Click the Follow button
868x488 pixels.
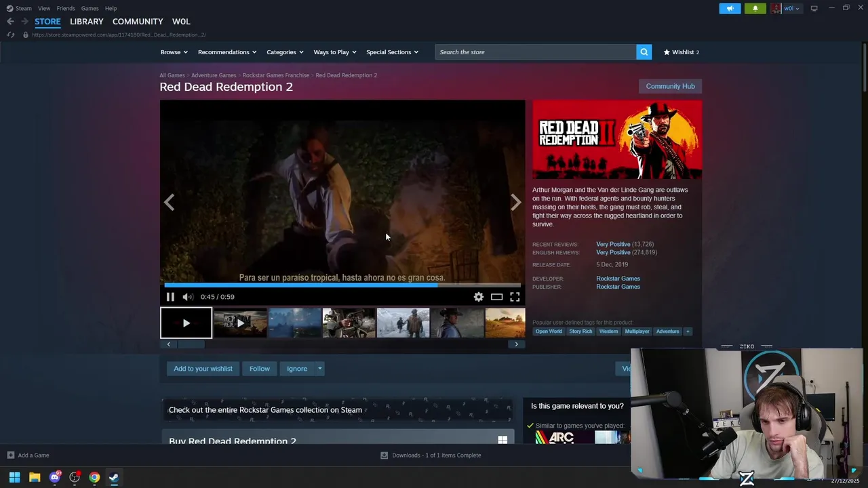(x=259, y=369)
